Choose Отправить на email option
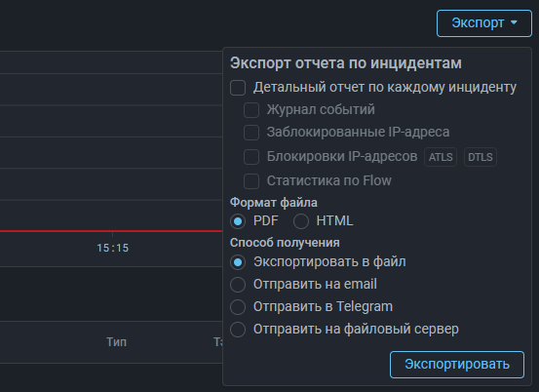Screen dimensions: 539x392 coord(238,285)
